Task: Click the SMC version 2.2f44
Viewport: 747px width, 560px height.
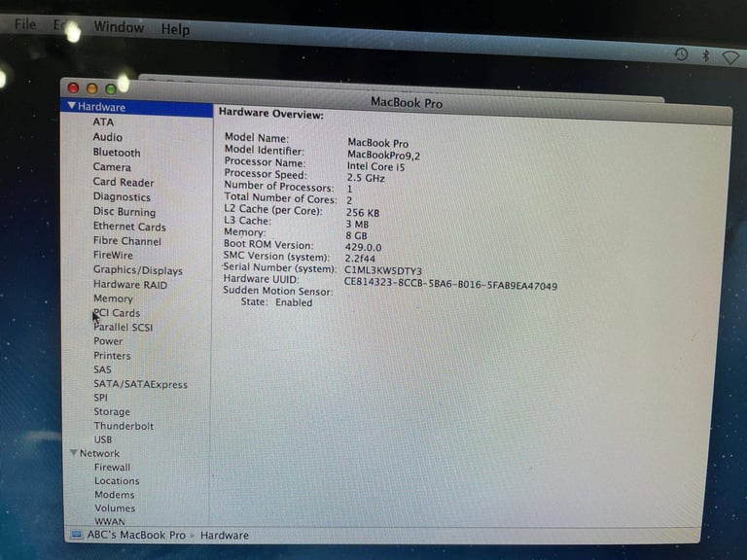Action: tap(360, 259)
